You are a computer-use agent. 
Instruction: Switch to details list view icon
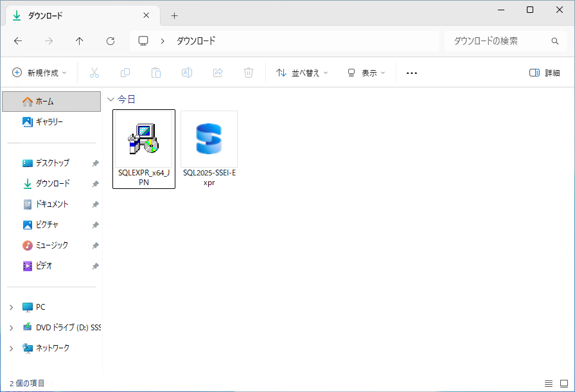pyautogui.click(x=549, y=384)
